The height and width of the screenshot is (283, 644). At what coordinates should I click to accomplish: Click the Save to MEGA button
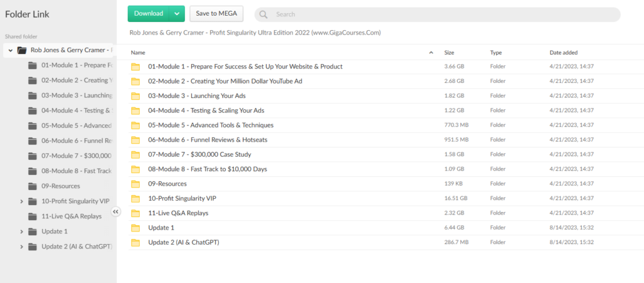(216, 13)
